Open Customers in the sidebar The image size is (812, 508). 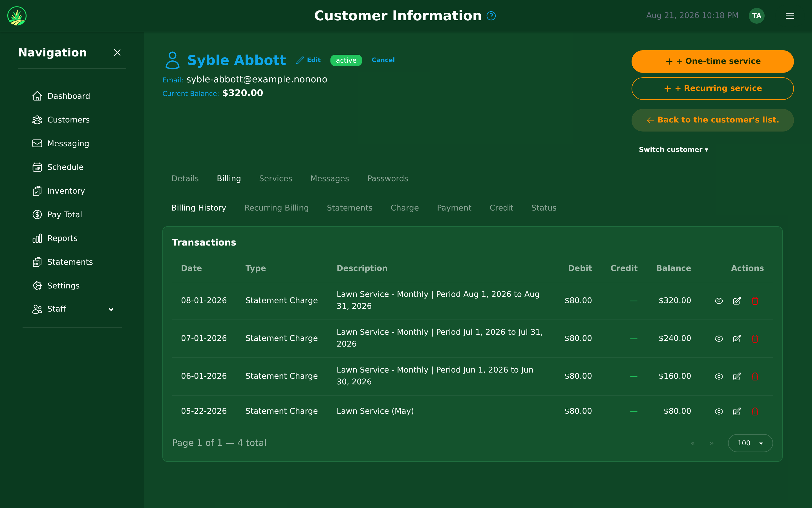pyautogui.click(x=61, y=120)
